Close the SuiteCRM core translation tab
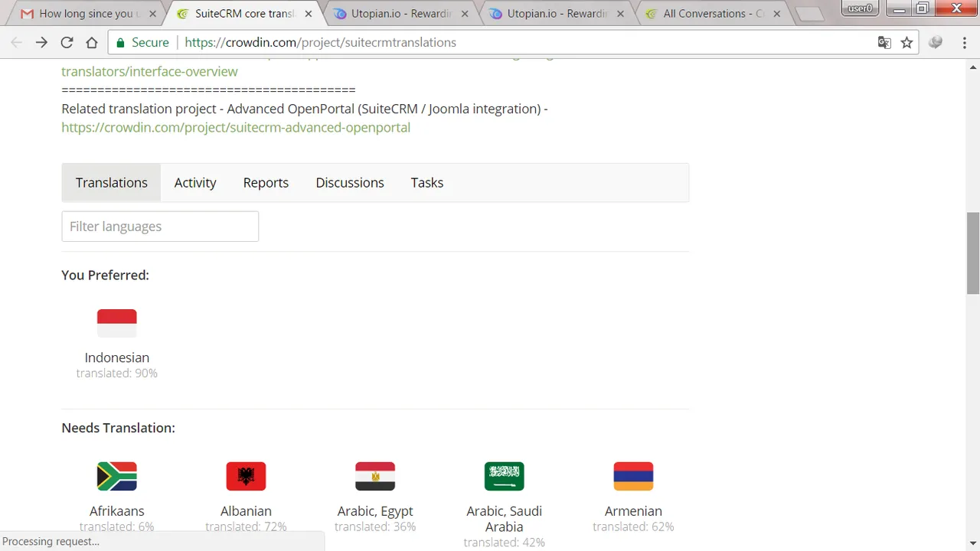 308,14
